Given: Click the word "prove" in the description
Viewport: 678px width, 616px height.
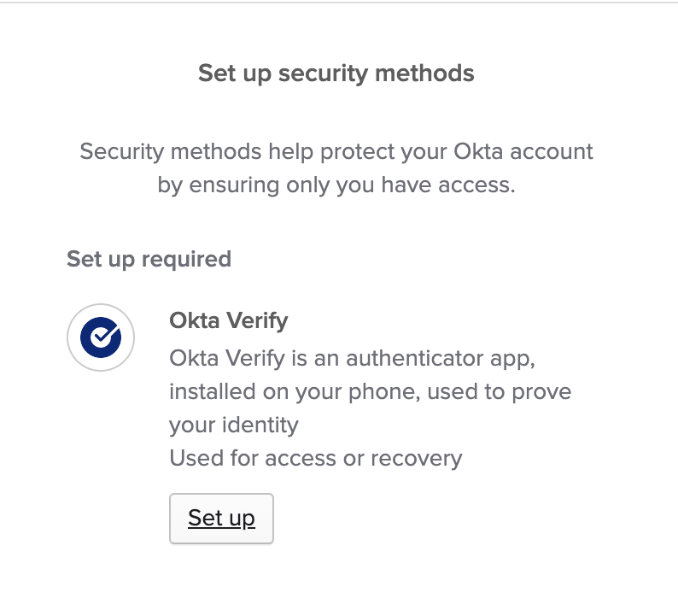Looking at the screenshot, I should point(543,391).
